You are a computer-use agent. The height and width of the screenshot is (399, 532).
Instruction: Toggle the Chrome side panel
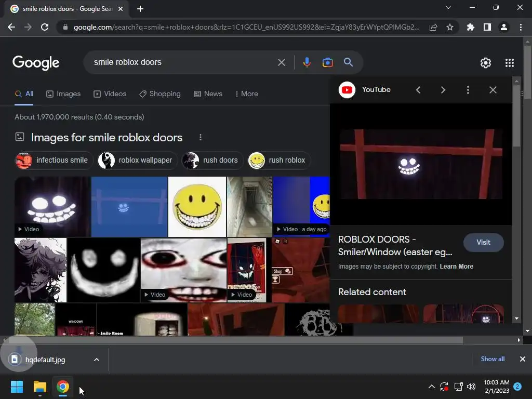(487, 27)
